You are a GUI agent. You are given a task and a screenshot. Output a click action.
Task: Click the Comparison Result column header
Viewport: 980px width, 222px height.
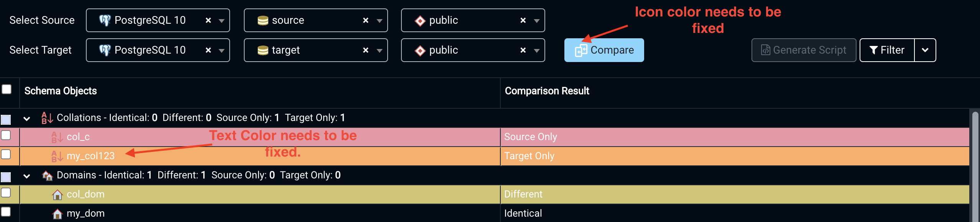tap(547, 91)
